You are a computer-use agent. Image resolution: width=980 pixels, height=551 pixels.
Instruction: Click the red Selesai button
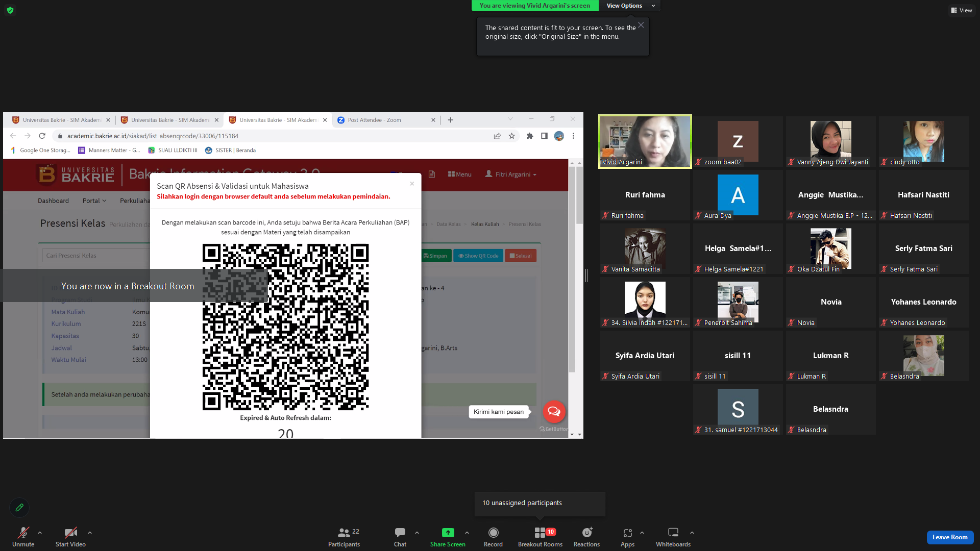(521, 256)
